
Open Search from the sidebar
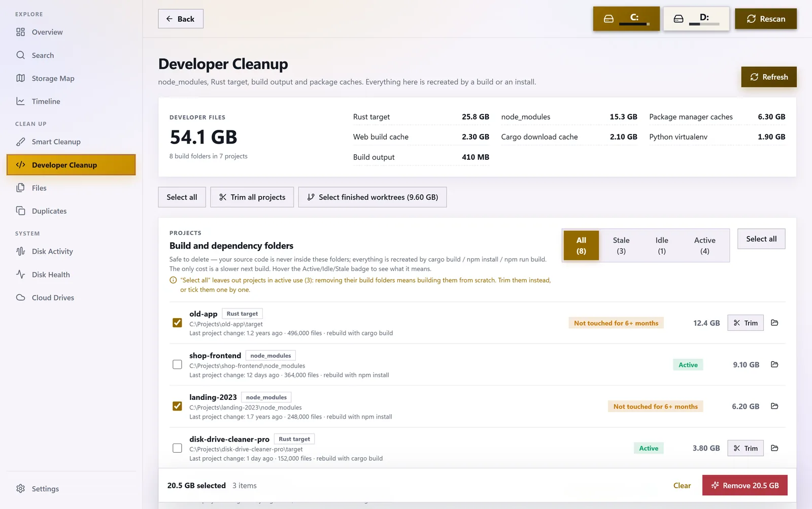71,55
